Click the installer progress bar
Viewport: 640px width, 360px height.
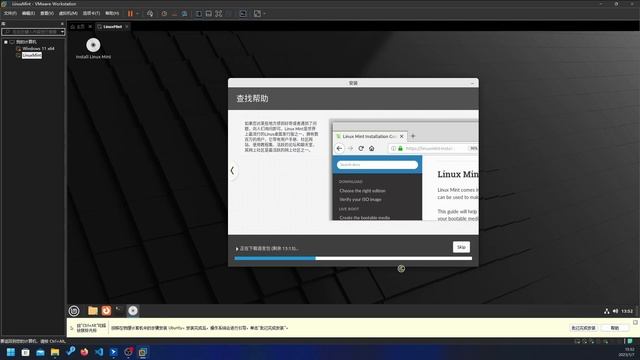coord(353,258)
